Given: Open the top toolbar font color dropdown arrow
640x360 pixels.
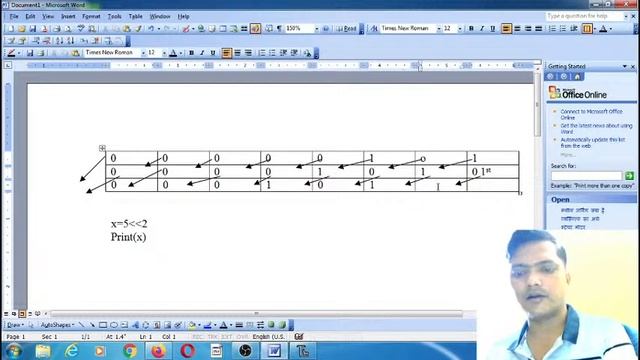Looking at the screenshot, I should tap(611, 29).
